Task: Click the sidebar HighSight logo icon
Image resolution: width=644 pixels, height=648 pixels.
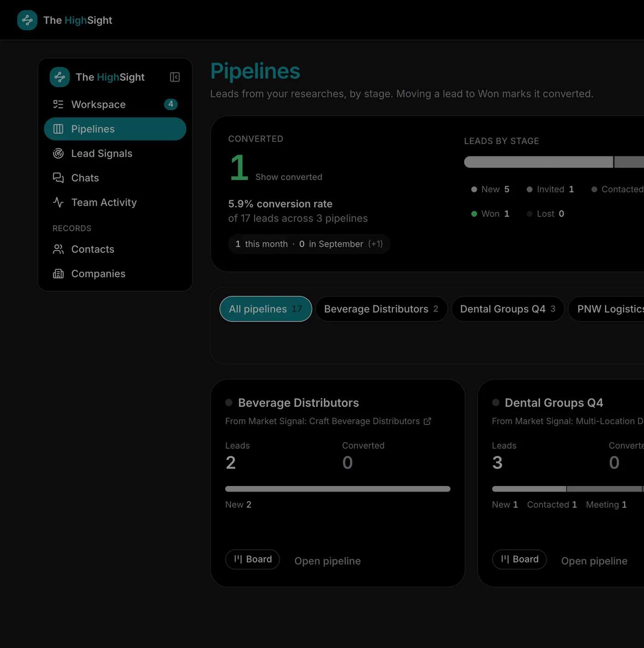Action: click(x=60, y=77)
